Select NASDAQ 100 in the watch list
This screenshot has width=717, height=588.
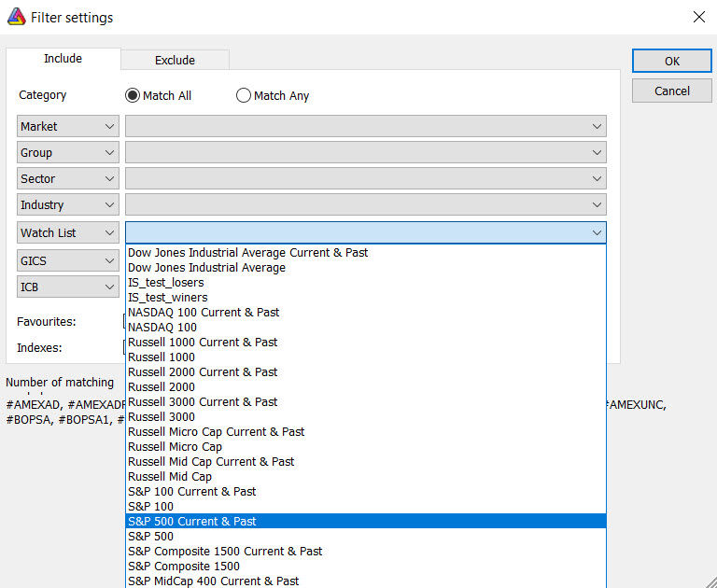[x=162, y=327]
